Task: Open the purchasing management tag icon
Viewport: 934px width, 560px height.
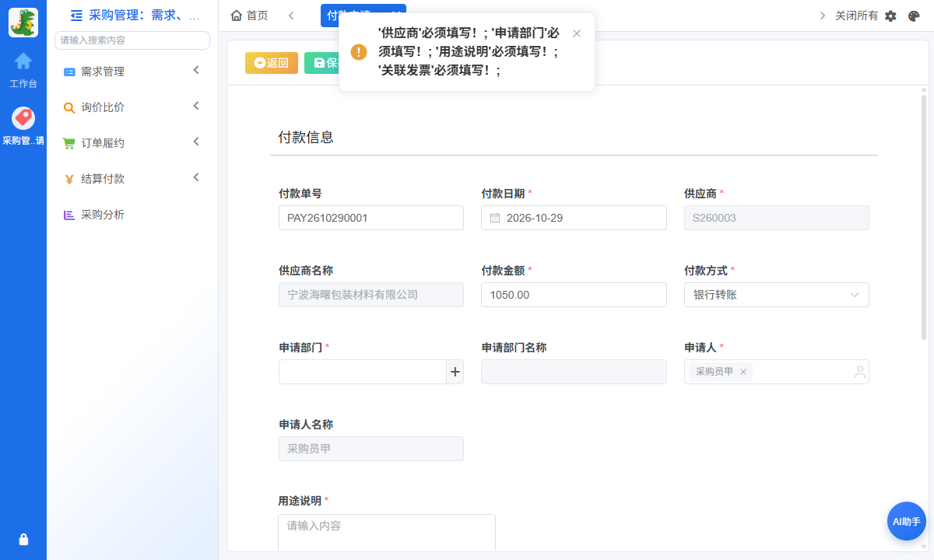Action: pyautogui.click(x=23, y=118)
